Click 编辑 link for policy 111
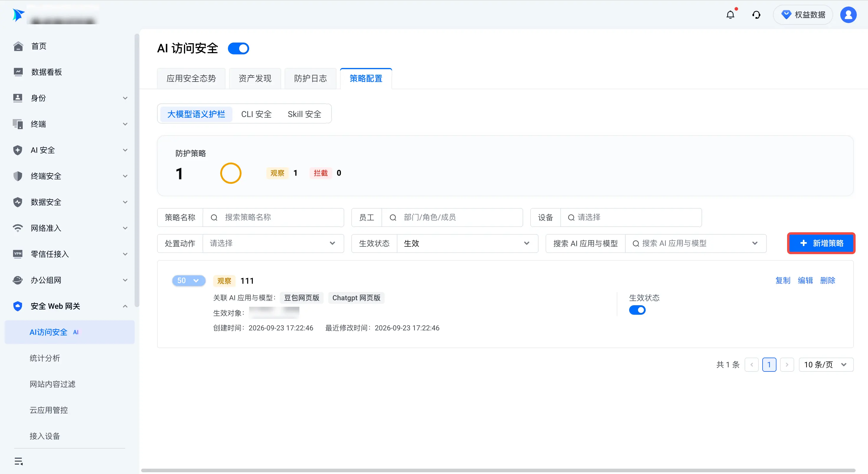This screenshot has width=868, height=474. pyautogui.click(x=805, y=280)
